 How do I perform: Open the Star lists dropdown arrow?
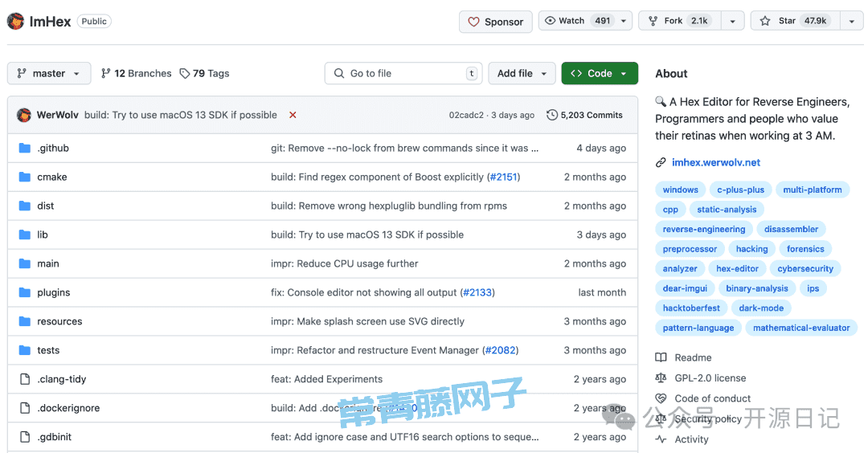tap(851, 21)
